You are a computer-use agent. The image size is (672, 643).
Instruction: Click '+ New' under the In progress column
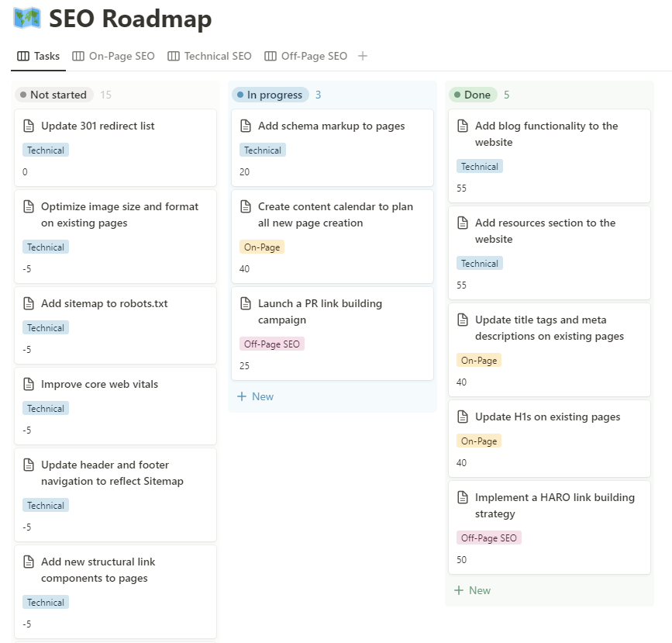click(255, 396)
